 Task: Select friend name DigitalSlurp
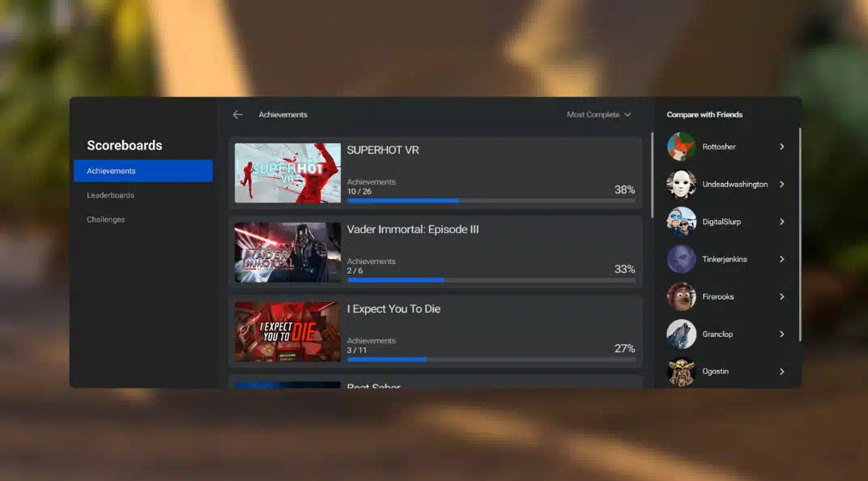(721, 221)
